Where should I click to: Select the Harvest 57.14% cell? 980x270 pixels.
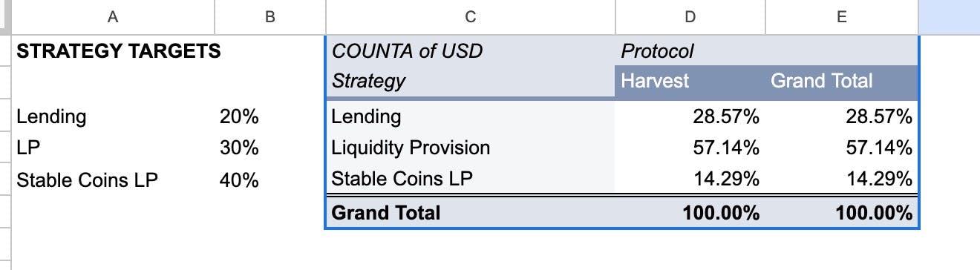click(690, 148)
